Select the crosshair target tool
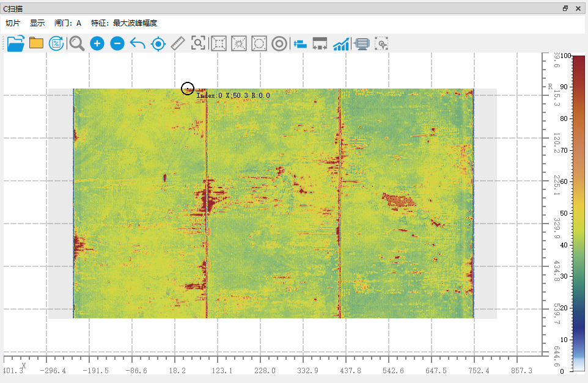The image size is (588, 383). point(158,43)
